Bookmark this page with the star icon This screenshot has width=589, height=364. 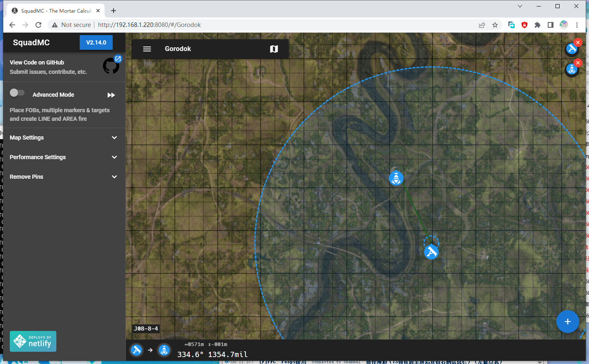(495, 25)
